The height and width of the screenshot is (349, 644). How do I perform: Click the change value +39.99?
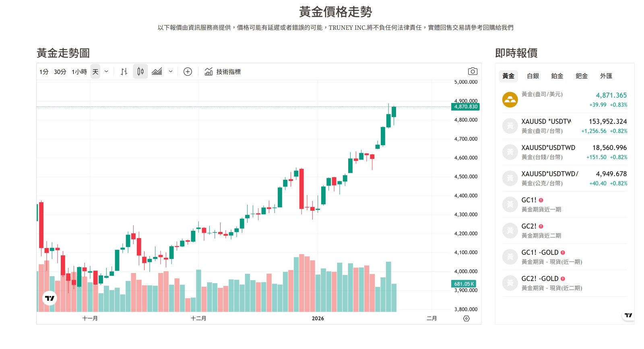click(598, 105)
